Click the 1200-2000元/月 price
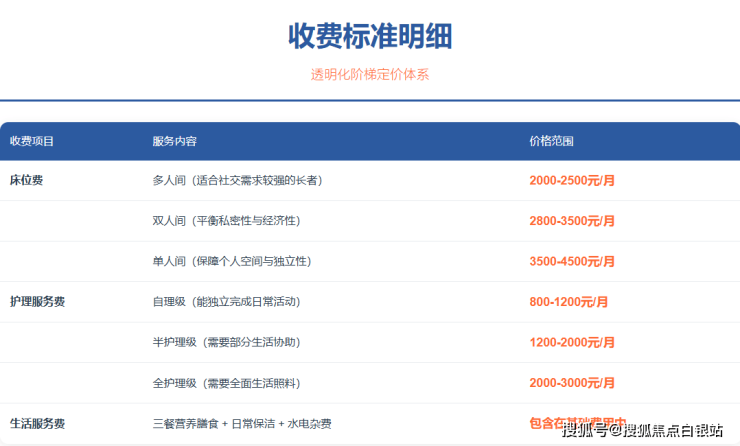740x446 pixels. pyautogui.click(x=572, y=342)
